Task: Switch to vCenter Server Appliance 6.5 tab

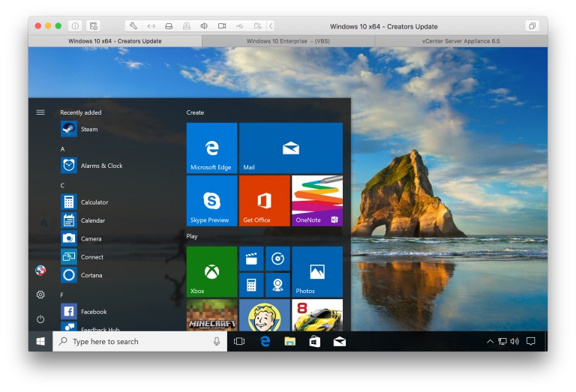Action: 461,41
